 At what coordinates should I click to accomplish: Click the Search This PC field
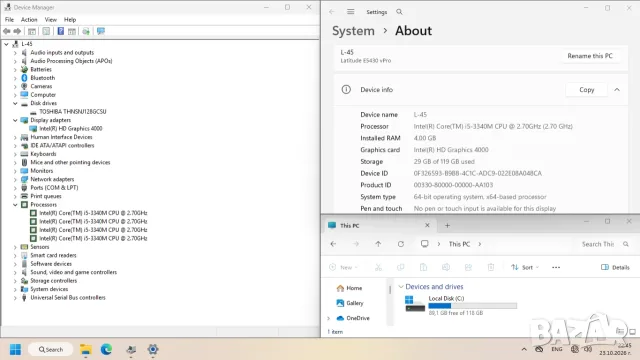pyautogui.click(x=604, y=244)
